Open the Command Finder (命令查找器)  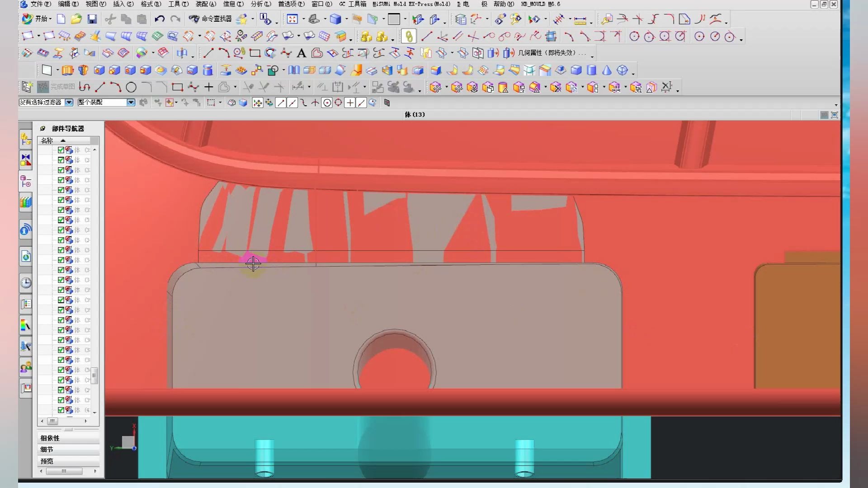coord(211,19)
